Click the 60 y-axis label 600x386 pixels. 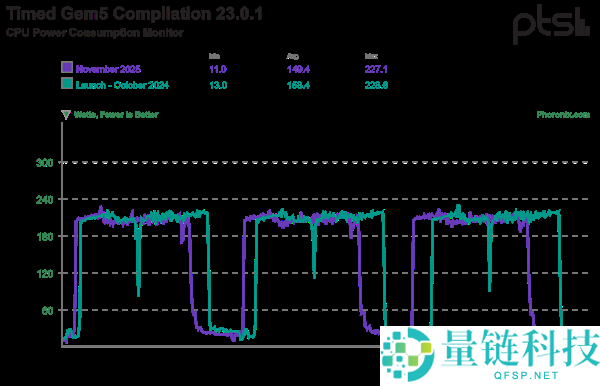(47, 311)
